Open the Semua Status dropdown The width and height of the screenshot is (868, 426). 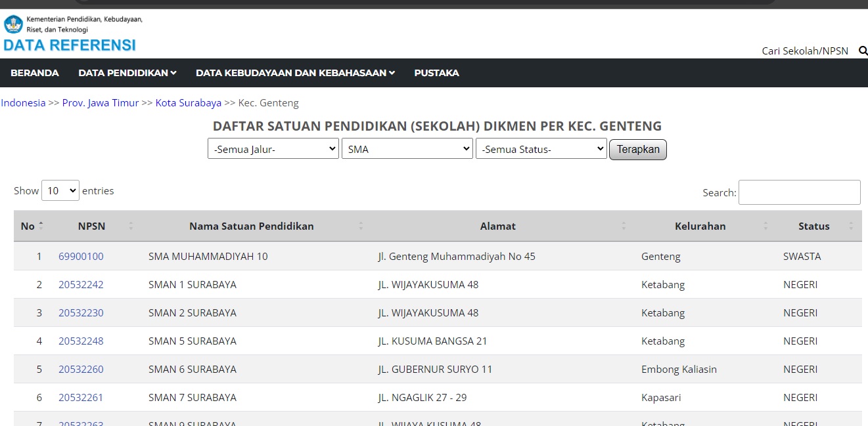click(x=541, y=149)
